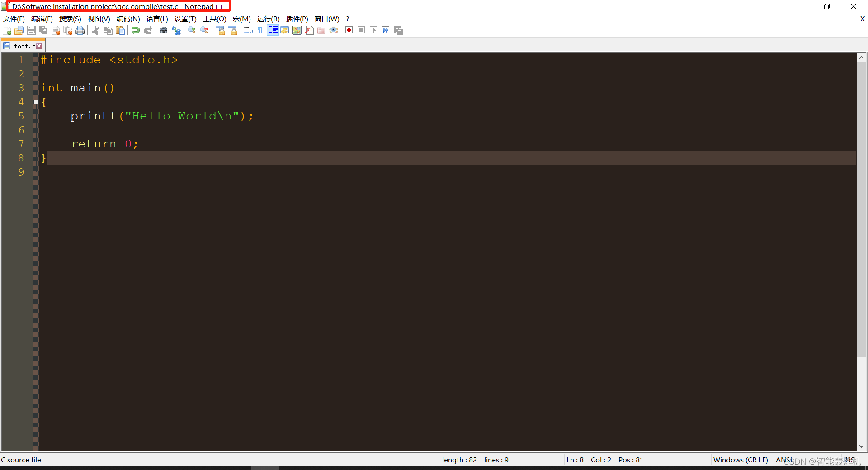
Task: Open the 插件(P) menu
Action: pos(297,19)
